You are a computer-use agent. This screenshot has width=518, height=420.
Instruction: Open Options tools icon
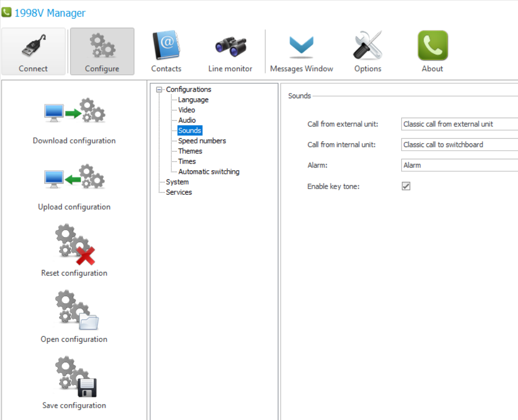pos(367,46)
